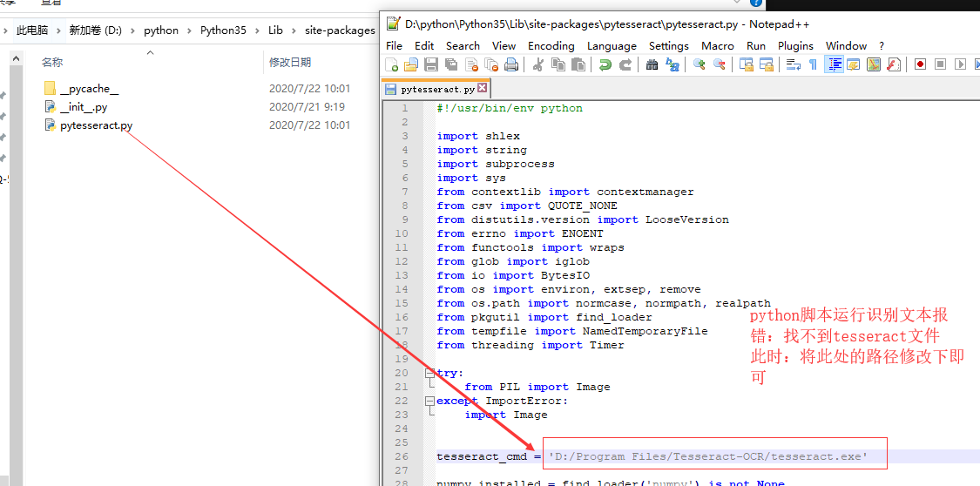980x486 pixels.
Task: Click the Cut scissors icon
Action: coord(537,64)
